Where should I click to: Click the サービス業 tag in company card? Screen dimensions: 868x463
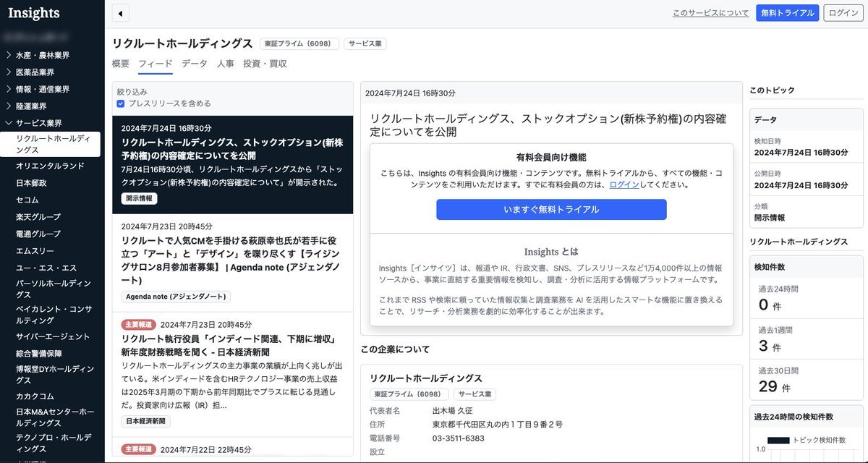point(475,394)
